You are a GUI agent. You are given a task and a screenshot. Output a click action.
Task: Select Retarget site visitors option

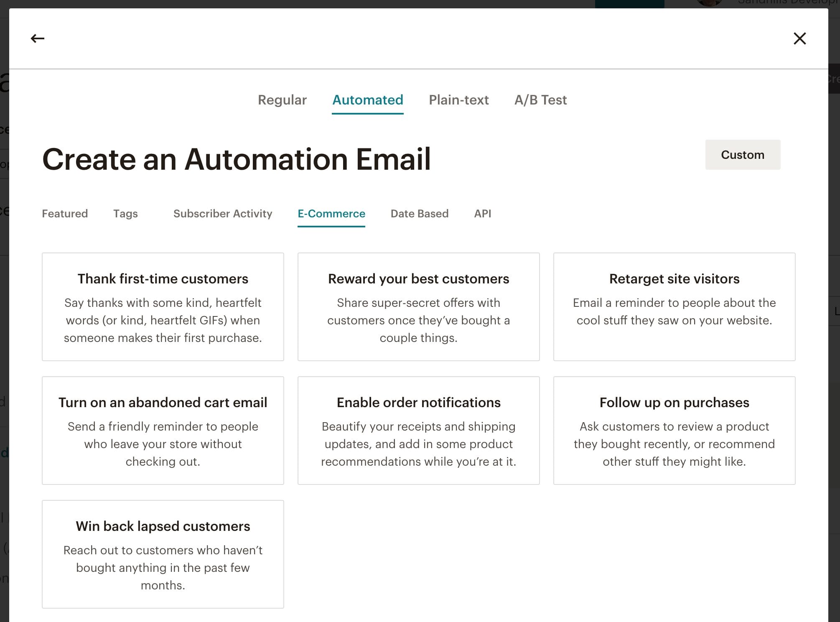pyautogui.click(x=674, y=307)
